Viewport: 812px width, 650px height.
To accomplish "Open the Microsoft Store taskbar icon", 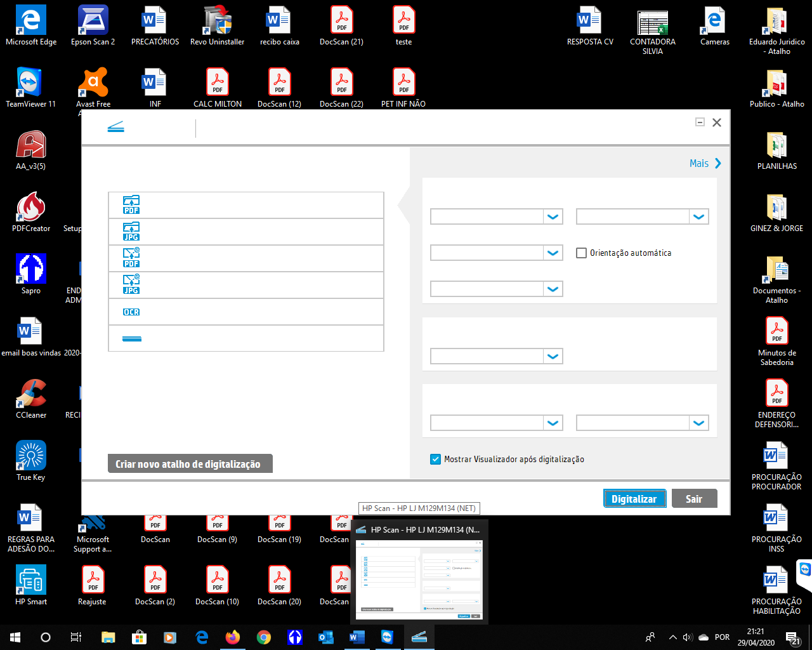I will pos(140,637).
